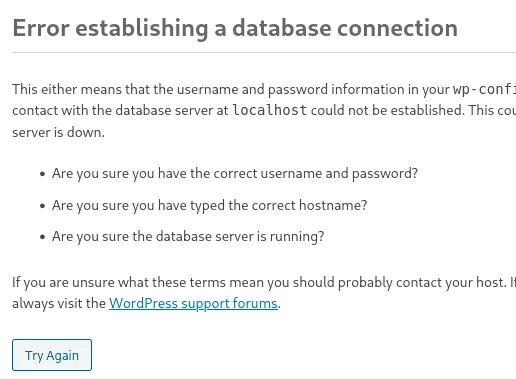Click the Try Again button

pos(52,355)
